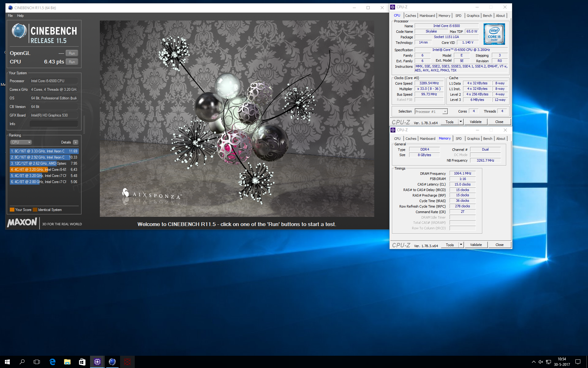Select ranking row 8C/16T @ 2.92 GHz Xeon

tap(44, 157)
